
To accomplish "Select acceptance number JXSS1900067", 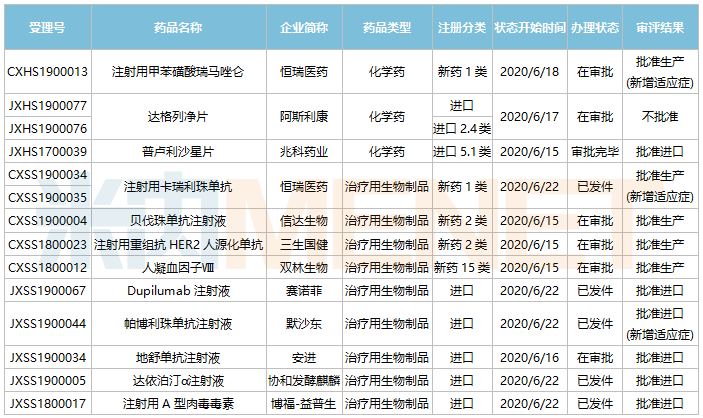I will tap(48, 291).
